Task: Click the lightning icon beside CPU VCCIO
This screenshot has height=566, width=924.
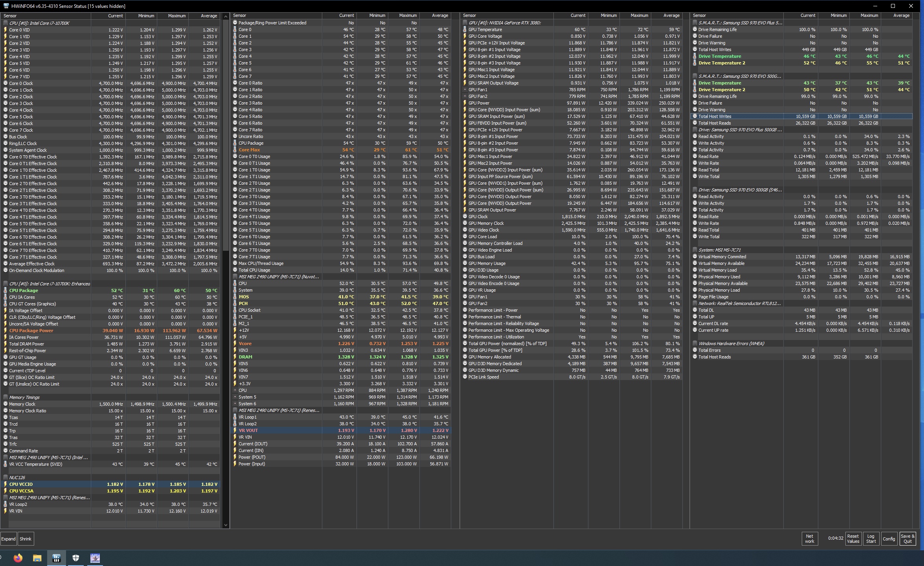Action: pos(6,484)
